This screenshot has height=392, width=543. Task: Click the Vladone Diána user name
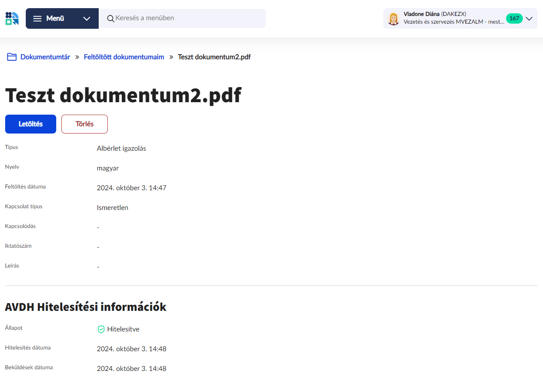[x=421, y=14]
